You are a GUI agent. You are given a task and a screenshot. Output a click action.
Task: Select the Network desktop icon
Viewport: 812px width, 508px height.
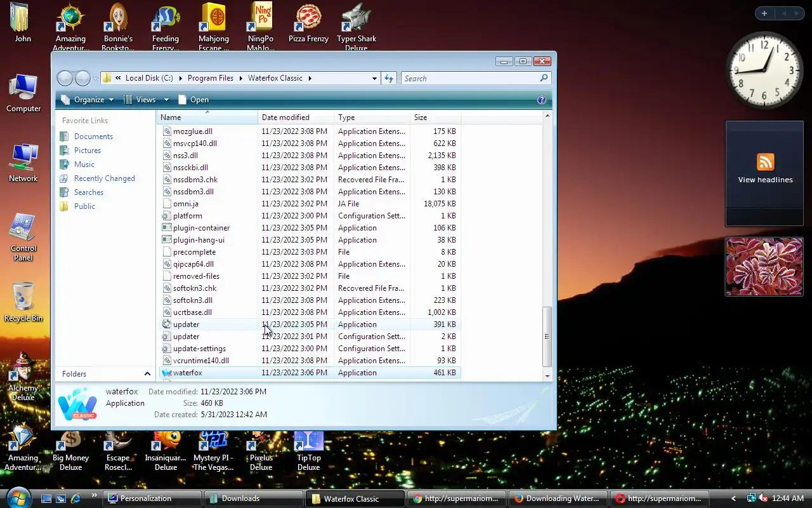(23, 163)
